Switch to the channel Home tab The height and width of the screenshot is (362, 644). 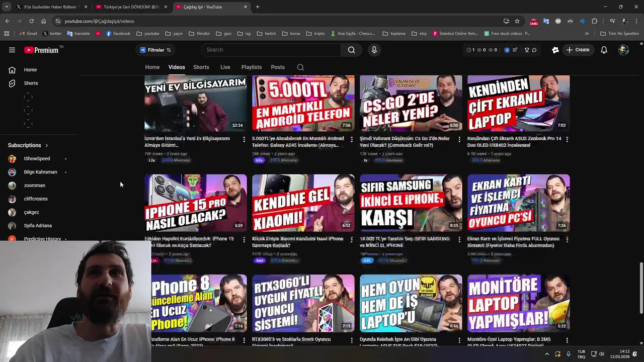pyautogui.click(x=152, y=67)
